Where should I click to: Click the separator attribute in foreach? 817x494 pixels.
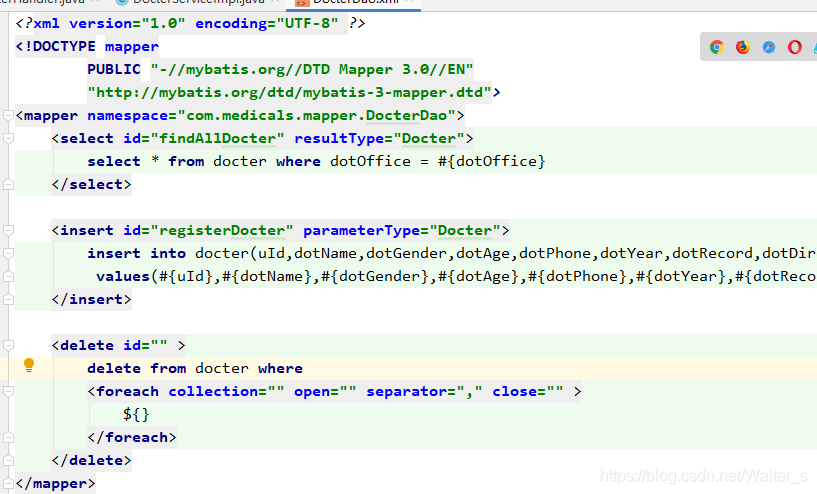click(x=406, y=392)
